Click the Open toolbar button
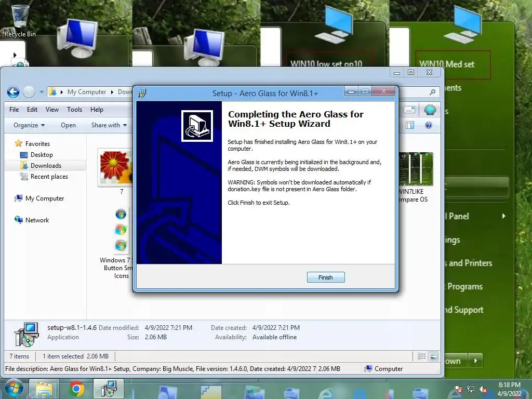The height and width of the screenshot is (399, 532). pyautogui.click(x=68, y=125)
